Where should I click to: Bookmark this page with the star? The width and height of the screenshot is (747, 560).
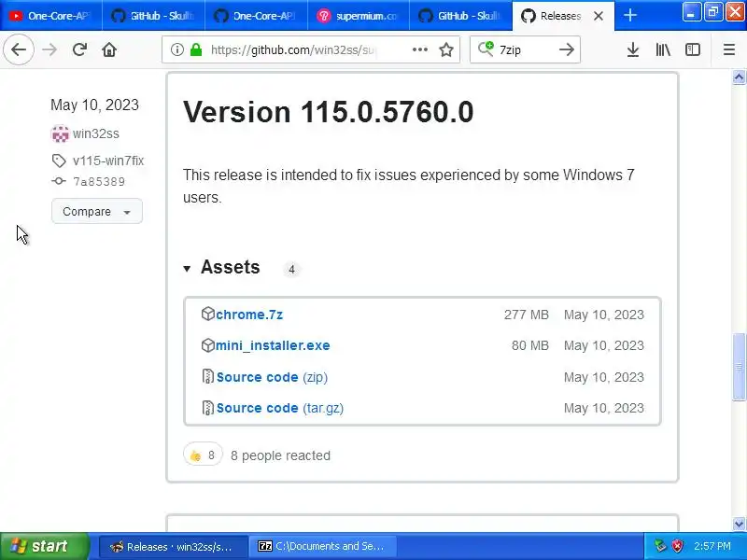click(446, 49)
